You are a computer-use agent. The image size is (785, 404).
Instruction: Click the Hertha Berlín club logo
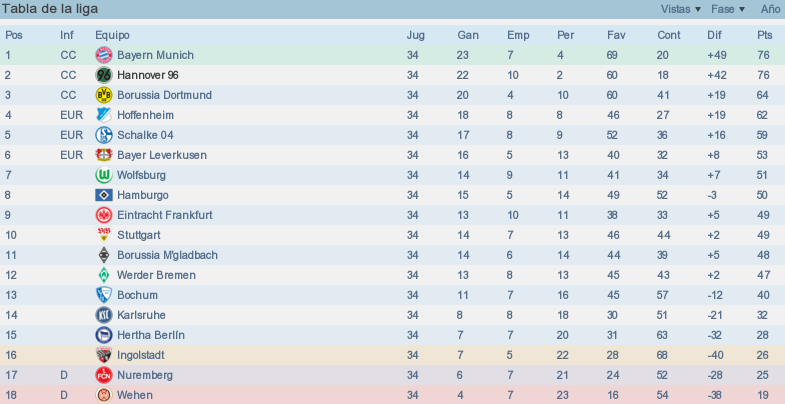[104, 335]
